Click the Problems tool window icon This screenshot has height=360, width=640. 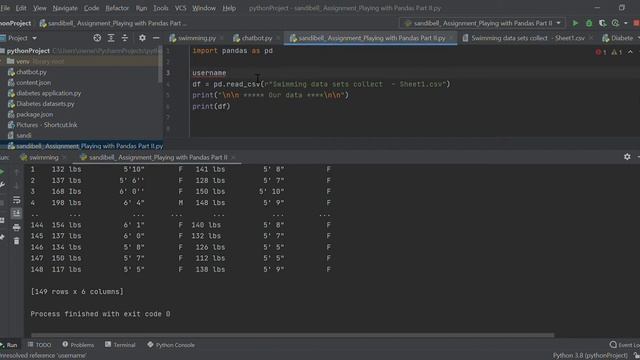[65, 344]
